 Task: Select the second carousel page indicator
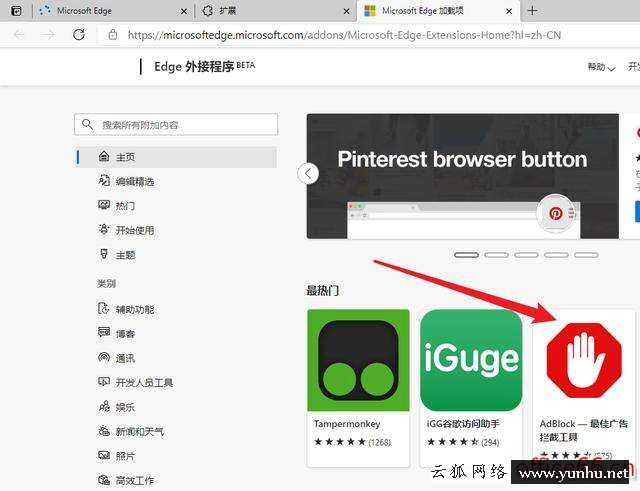click(496, 255)
